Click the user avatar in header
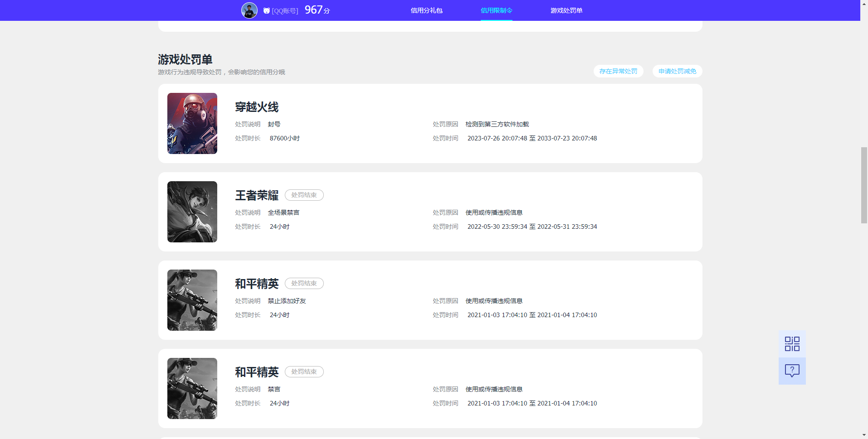This screenshot has width=868, height=439. click(x=249, y=10)
